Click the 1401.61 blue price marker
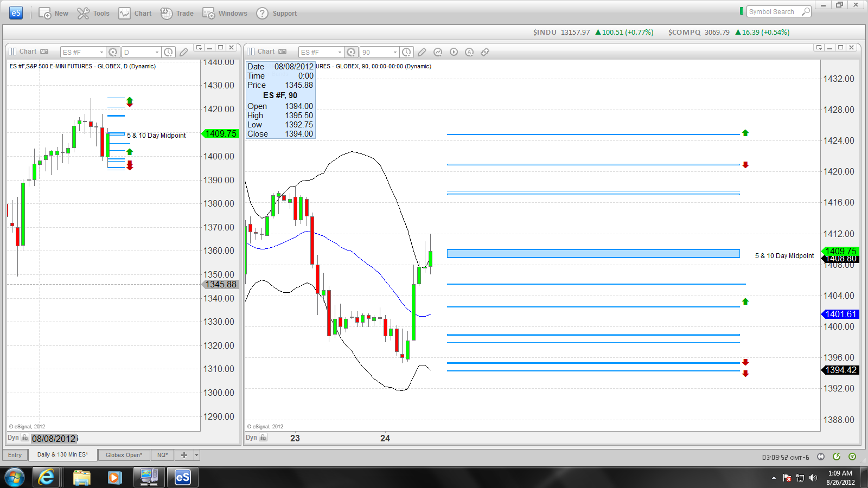 point(840,314)
